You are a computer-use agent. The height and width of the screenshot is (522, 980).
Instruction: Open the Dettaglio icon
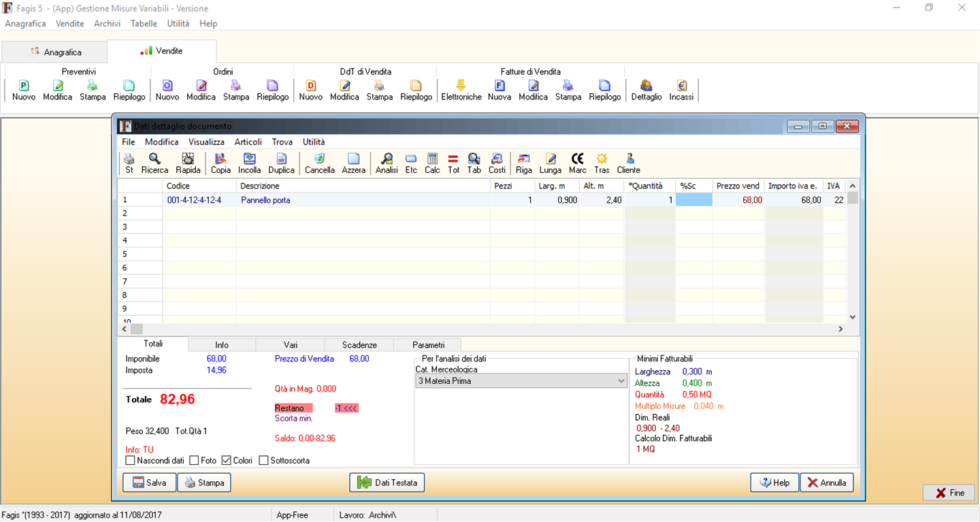(647, 91)
